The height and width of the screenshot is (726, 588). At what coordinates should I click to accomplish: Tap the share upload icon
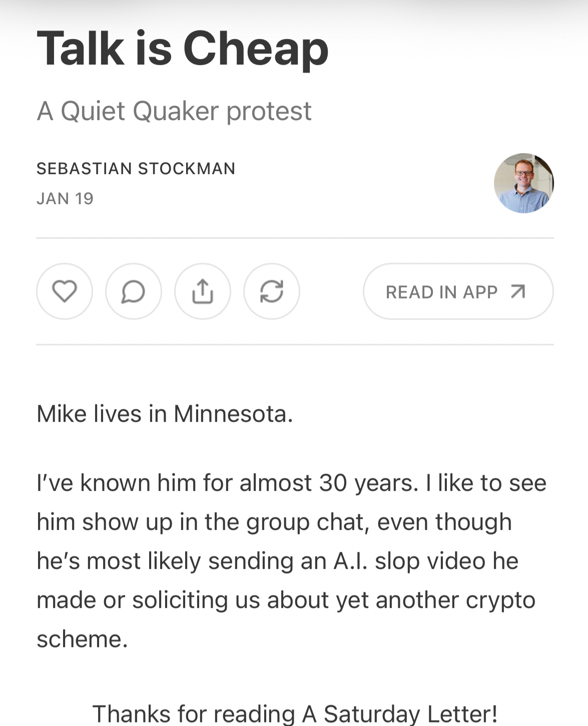click(203, 291)
